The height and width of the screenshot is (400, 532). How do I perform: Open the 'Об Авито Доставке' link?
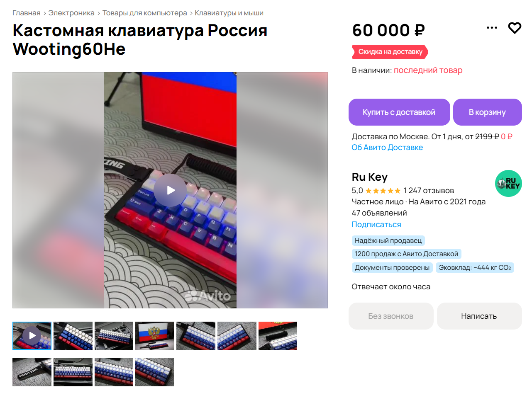point(387,147)
